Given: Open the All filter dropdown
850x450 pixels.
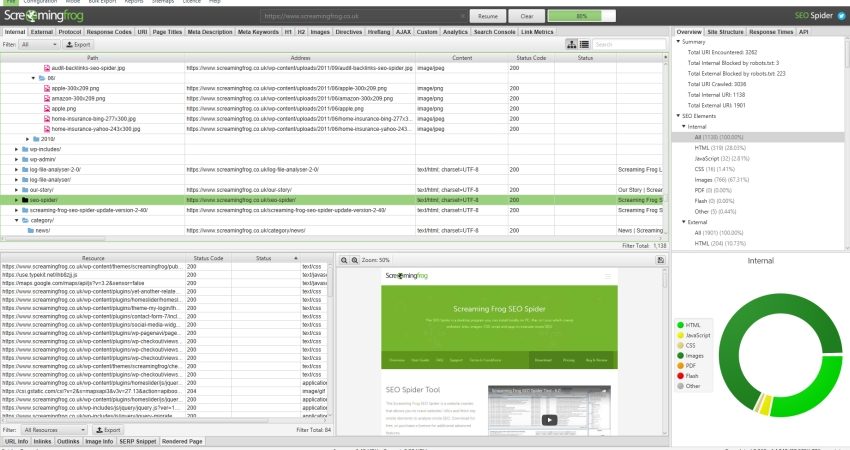Looking at the screenshot, I should 39,45.
